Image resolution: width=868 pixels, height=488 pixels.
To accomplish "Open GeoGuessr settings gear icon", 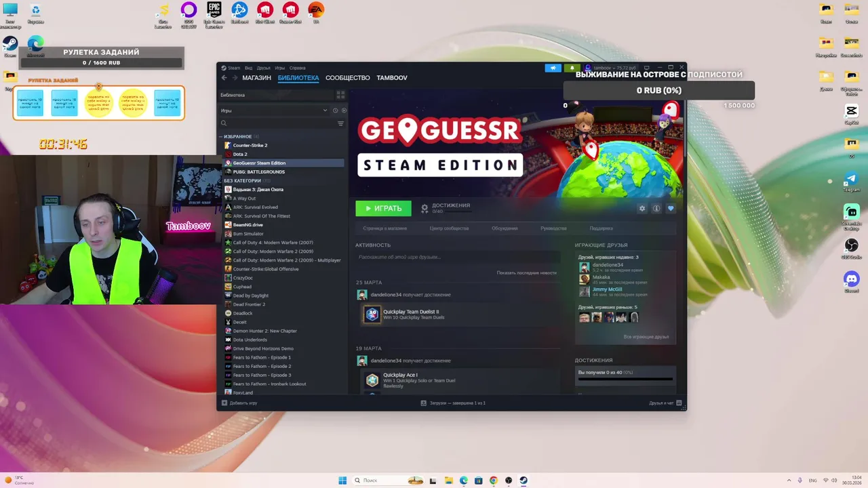I will tap(642, 208).
